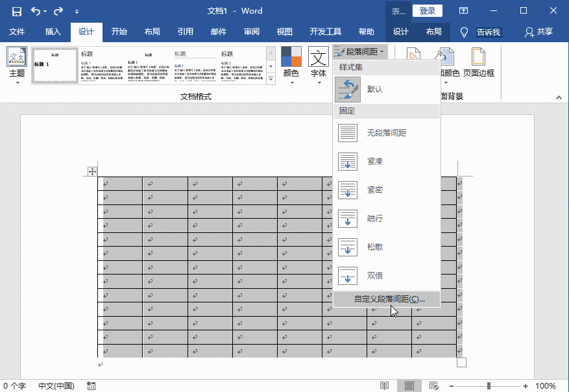Screen dimensions: 569x392
Task: Switch to Read Mode in status bar
Action: tap(384, 385)
